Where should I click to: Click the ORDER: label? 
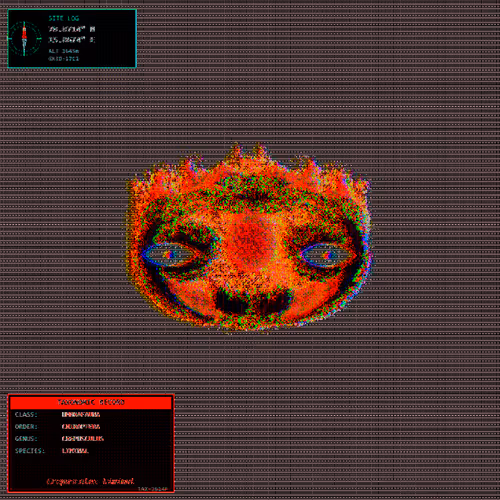pos(26,427)
